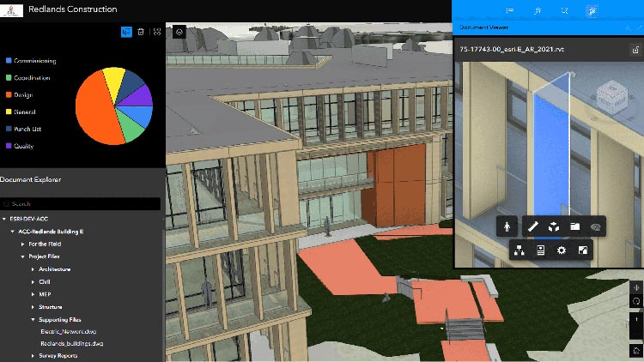Viewport: 644px width, 362px height.
Task: Click the second icon in blue header
Action: pos(538,11)
